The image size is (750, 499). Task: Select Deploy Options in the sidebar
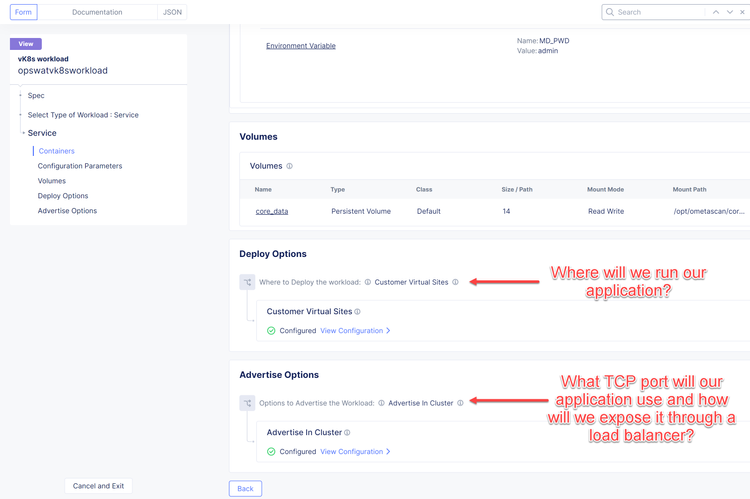[x=63, y=196]
